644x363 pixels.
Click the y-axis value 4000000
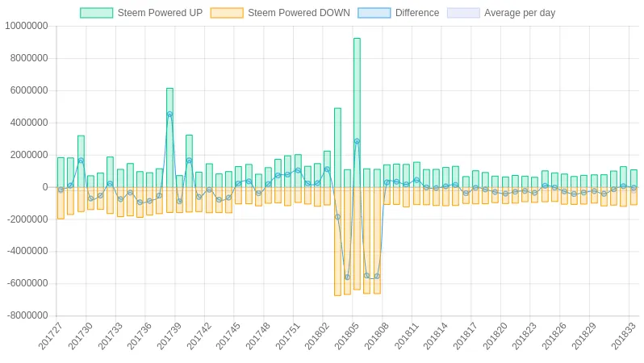(x=29, y=123)
